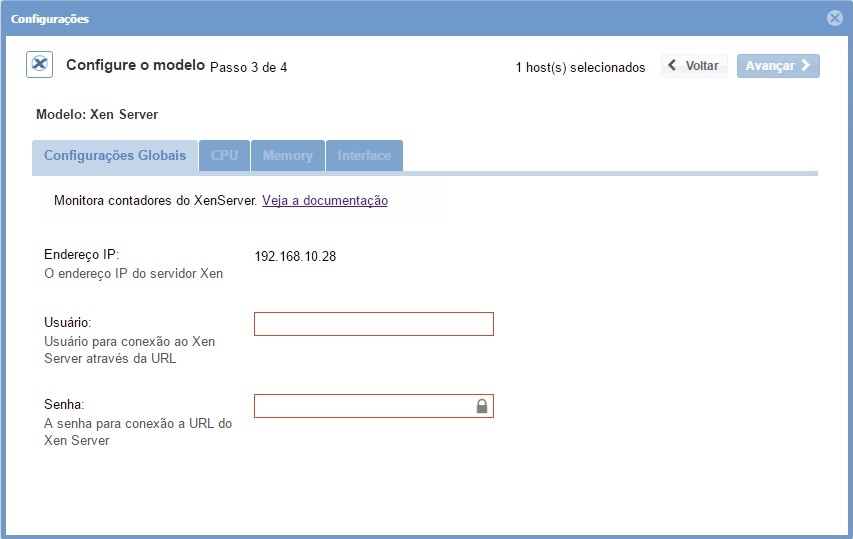Click the Modelo: Xen Server label

[97, 115]
